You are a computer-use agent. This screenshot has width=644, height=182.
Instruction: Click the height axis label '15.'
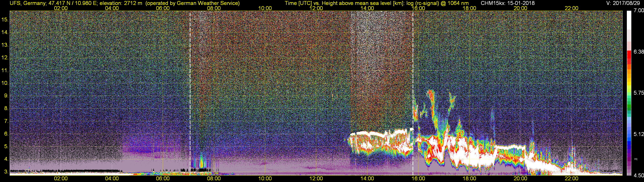click(5, 19)
